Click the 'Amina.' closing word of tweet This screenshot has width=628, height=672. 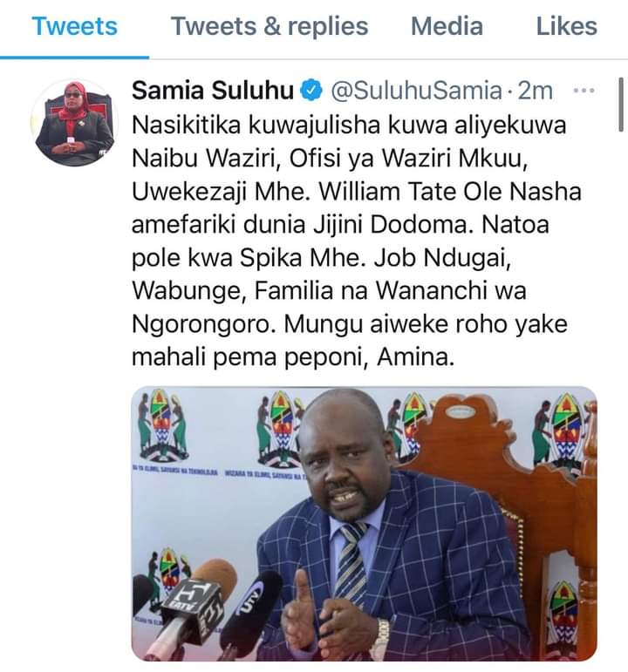point(415,357)
